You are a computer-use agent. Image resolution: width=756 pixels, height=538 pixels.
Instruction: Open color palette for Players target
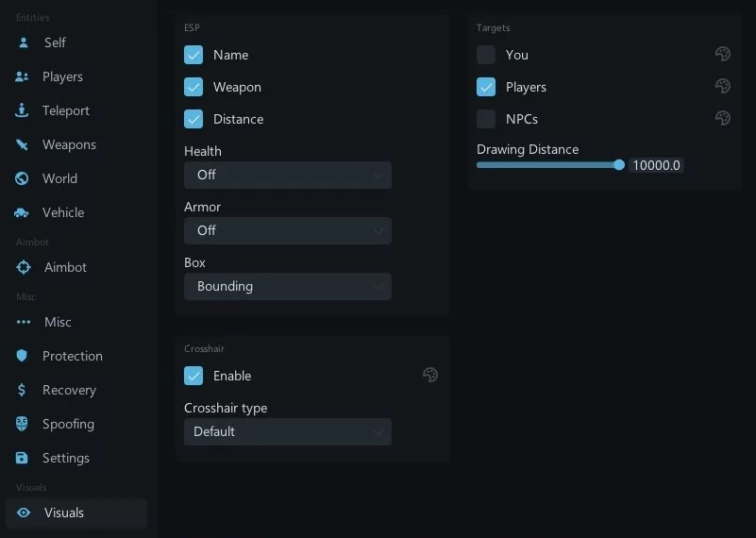(722, 86)
